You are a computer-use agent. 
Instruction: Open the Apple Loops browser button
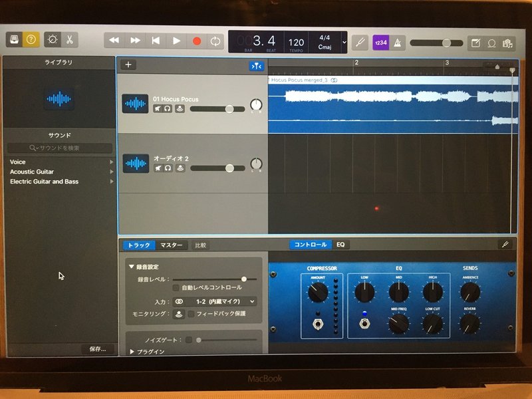[x=491, y=43]
